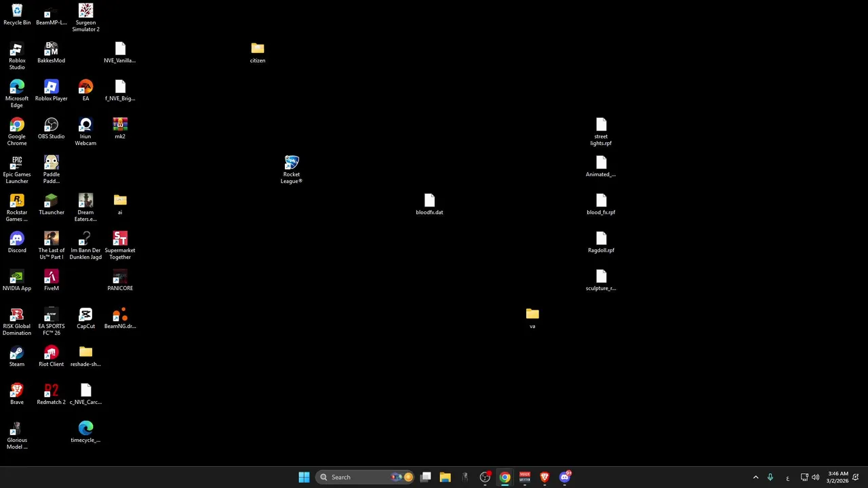The height and width of the screenshot is (488, 868).
Task: Open File Explorer from the taskbar
Action: [x=446, y=477]
